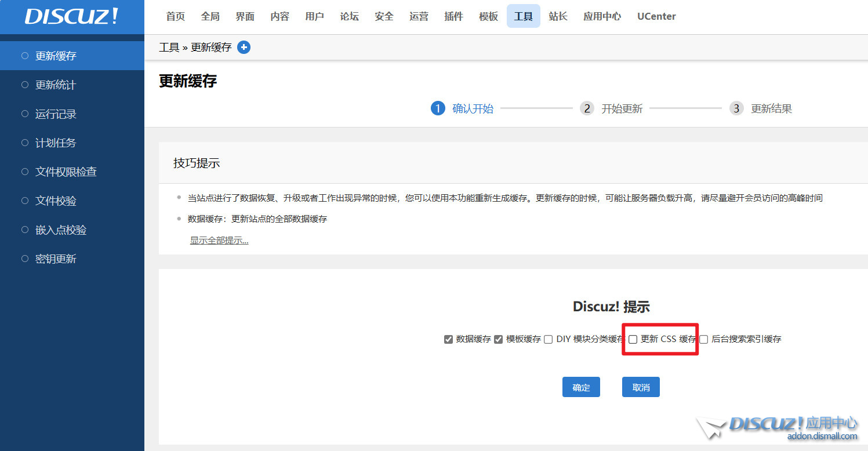The image size is (868, 451).
Task: Open the 站长 top menu
Action: [558, 16]
